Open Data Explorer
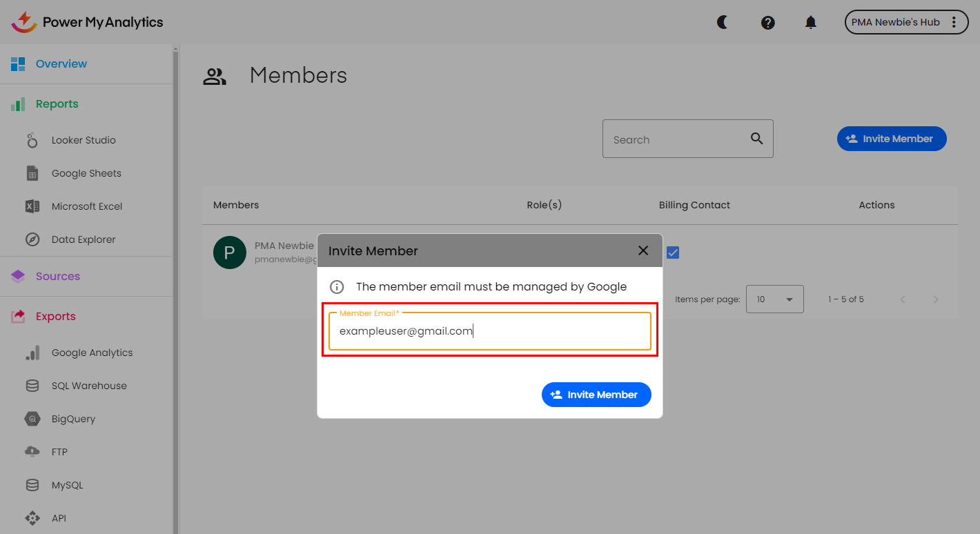980x534 pixels. pyautogui.click(x=84, y=239)
